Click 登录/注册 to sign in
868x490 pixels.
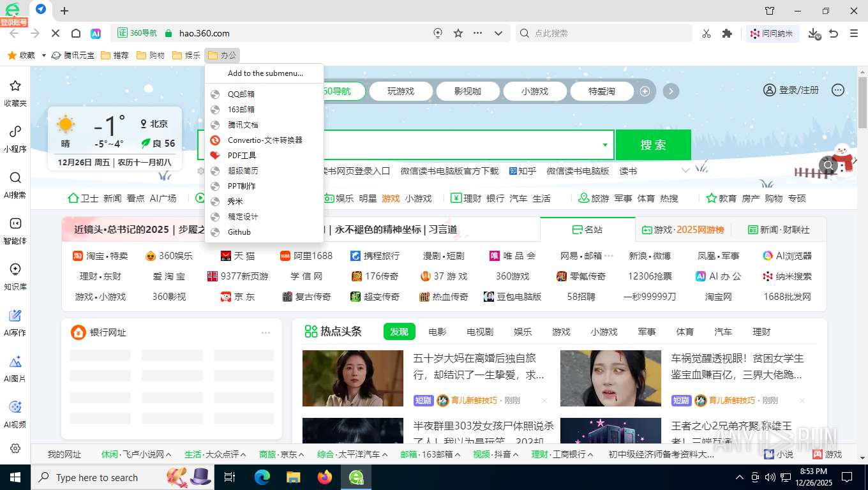tap(791, 91)
